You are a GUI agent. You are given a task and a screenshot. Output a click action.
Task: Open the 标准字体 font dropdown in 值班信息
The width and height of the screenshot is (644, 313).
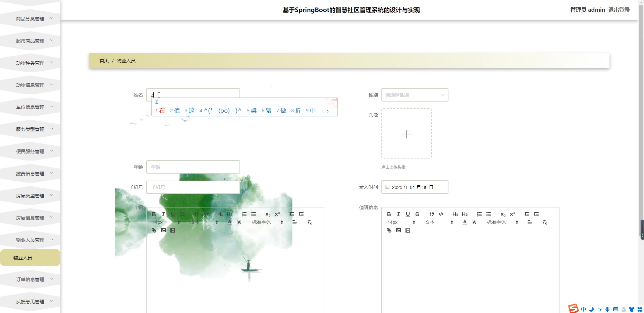pyautogui.click(x=502, y=222)
